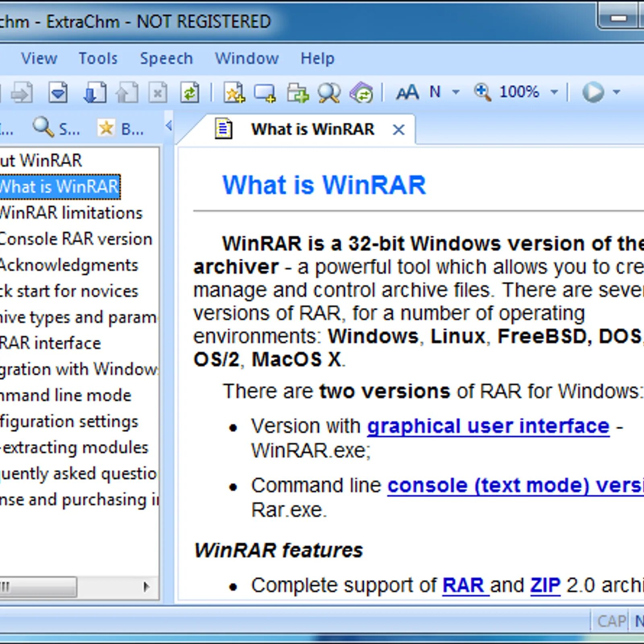Open the Help menu
Image resolution: width=644 pixels, height=644 pixels.
click(318, 59)
